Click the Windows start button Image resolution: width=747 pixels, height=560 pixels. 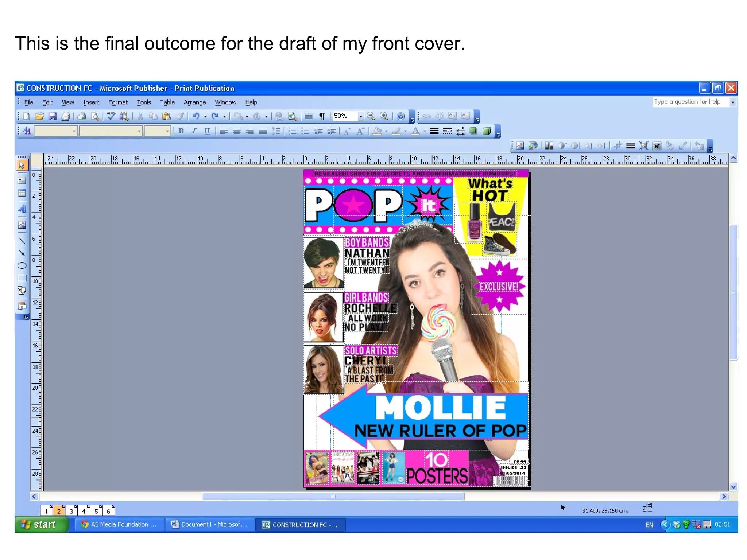click(41, 525)
